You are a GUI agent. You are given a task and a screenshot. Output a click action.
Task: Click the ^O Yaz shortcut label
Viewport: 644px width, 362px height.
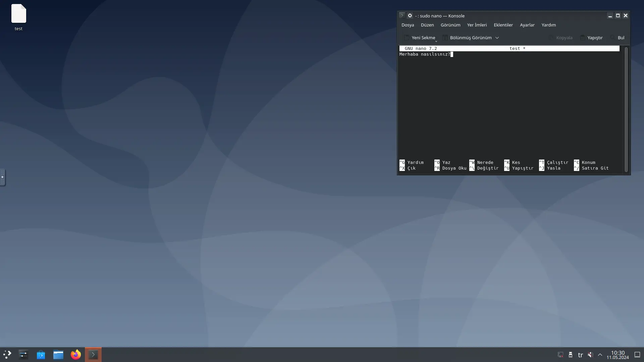[x=442, y=163]
